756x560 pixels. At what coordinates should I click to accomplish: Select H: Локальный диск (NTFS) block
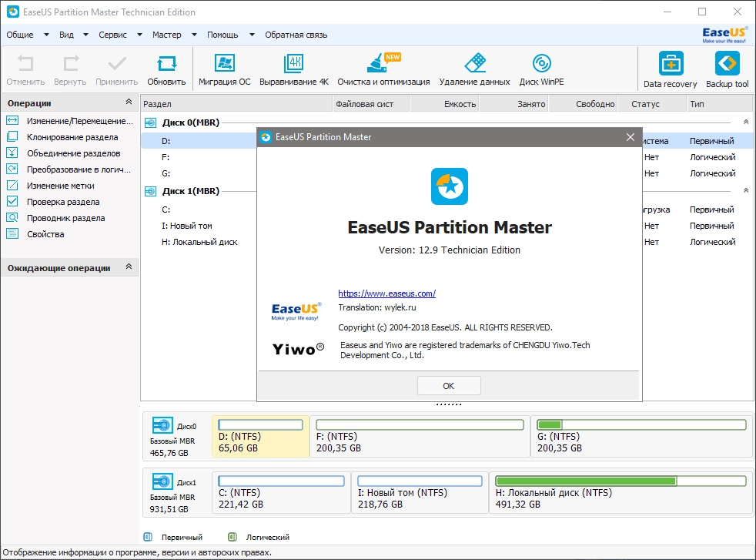pos(621,492)
